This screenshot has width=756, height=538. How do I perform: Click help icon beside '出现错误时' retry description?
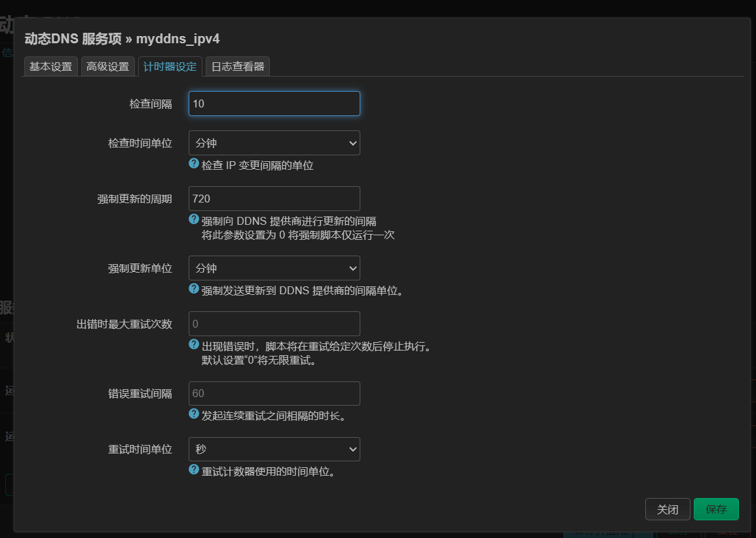[194, 345]
